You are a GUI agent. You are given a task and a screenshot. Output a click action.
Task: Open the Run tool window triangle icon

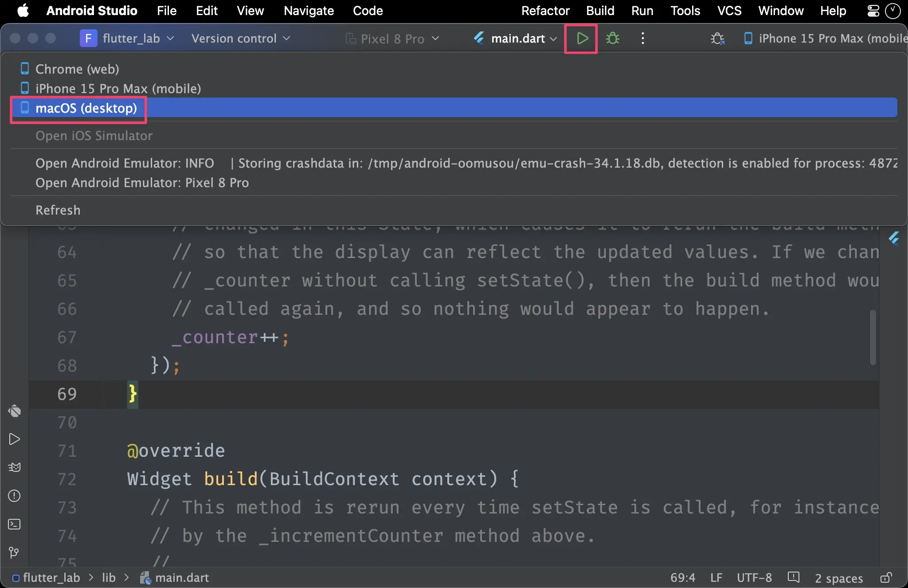coord(14,439)
